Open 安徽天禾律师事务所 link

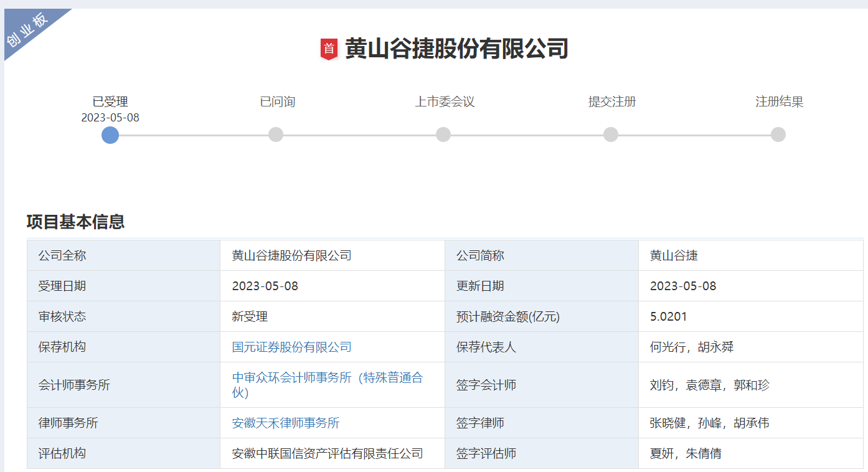[x=286, y=423]
